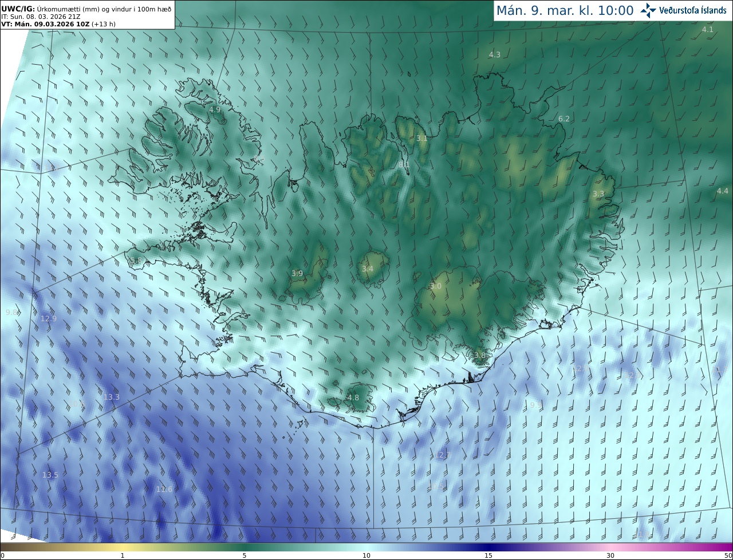Click the 3.9 value on the glacier
The width and height of the screenshot is (733, 560).
(297, 273)
